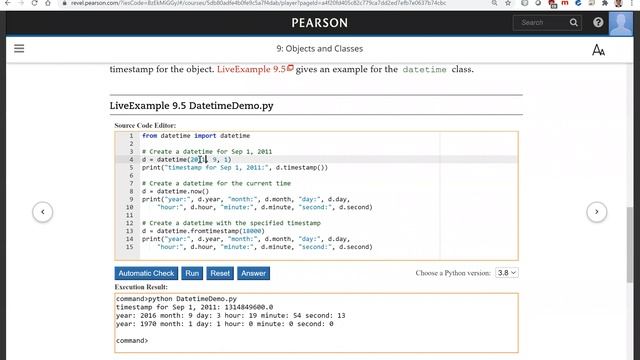Click the browser address bar URL

tap(258, 3)
